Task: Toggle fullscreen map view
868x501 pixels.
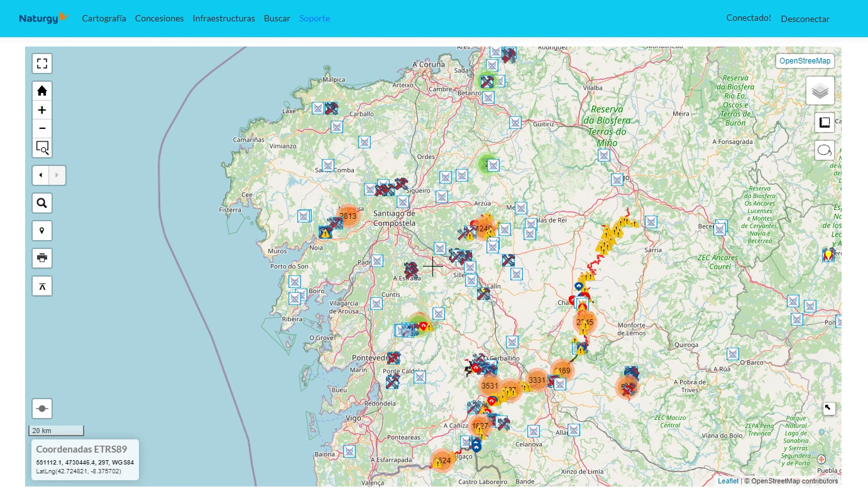Action: click(x=42, y=63)
